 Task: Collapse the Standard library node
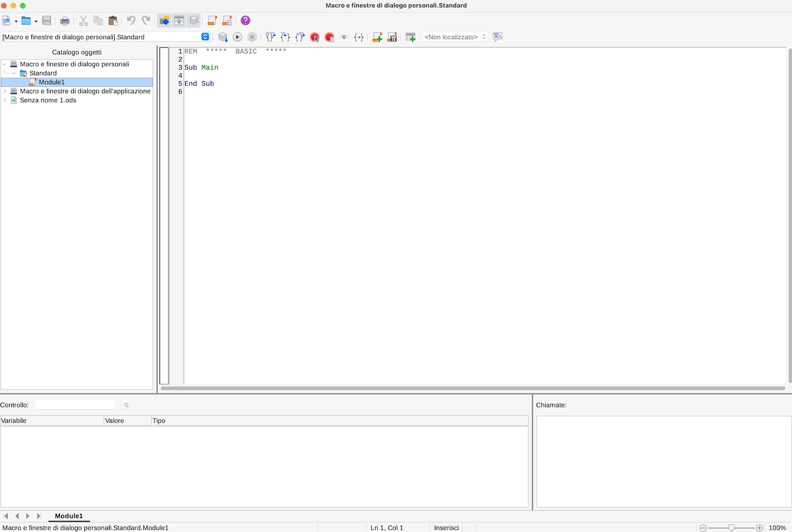14,73
